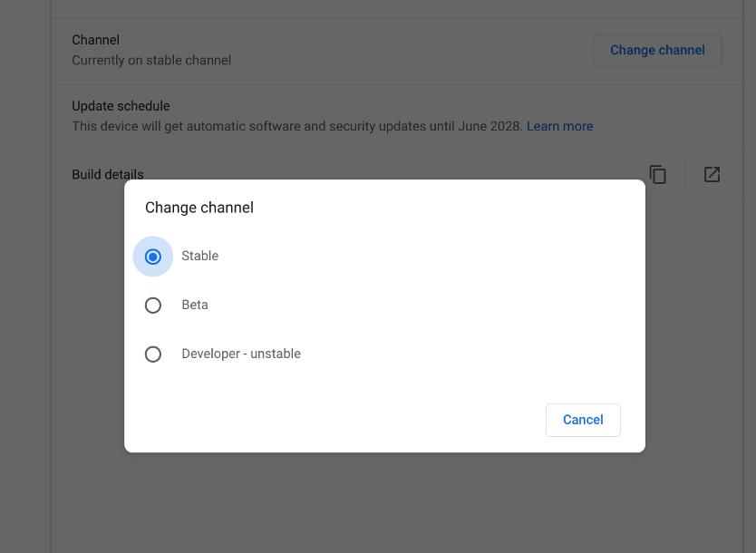Screen dimensions: 756x553
Task: Click the Change channel dialog title
Action: point(199,208)
